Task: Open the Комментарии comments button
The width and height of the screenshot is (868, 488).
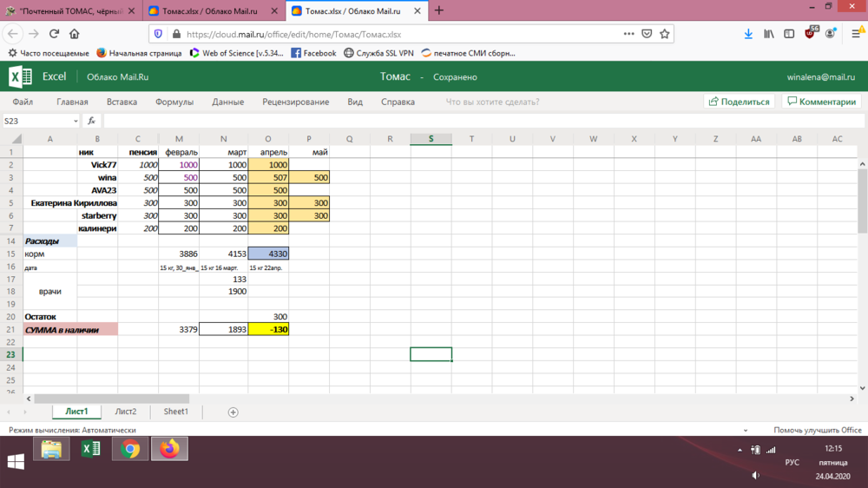Action: [821, 102]
